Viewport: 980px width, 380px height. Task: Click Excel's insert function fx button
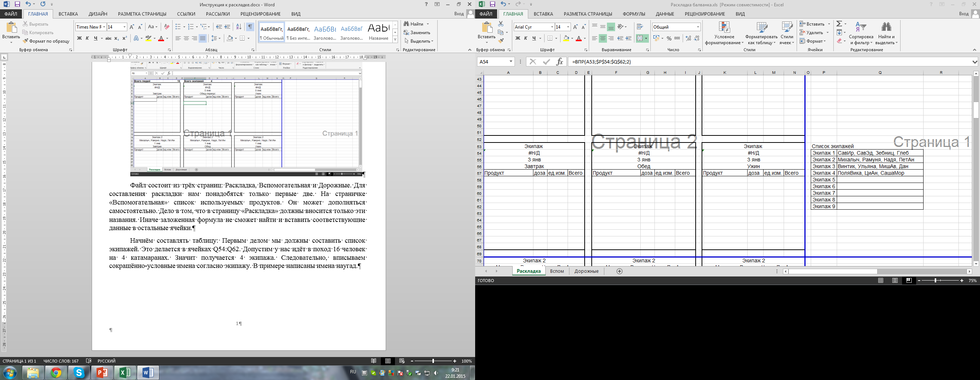559,62
